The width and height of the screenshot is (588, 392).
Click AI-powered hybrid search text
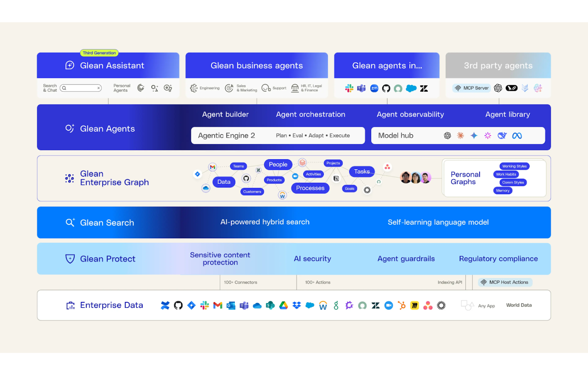click(265, 222)
